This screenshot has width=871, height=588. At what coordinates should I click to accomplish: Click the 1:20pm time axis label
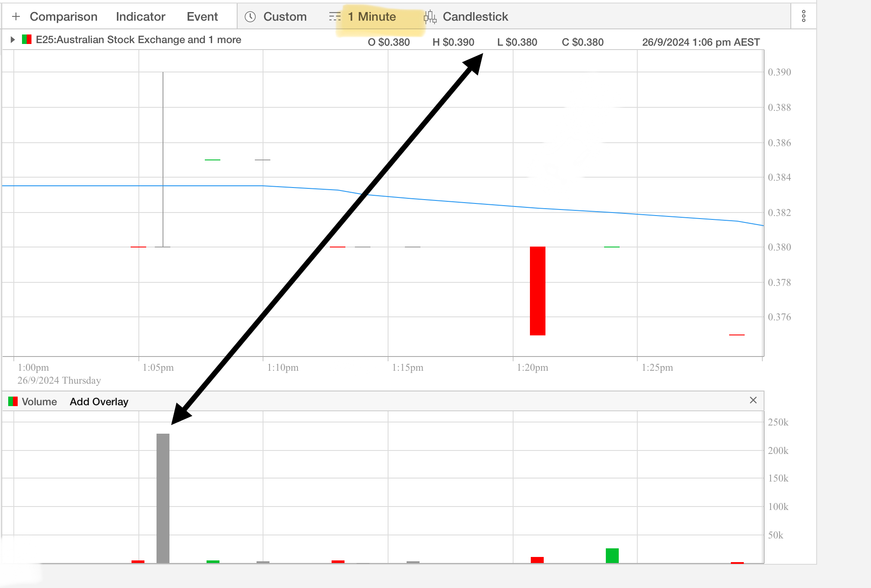(x=533, y=368)
